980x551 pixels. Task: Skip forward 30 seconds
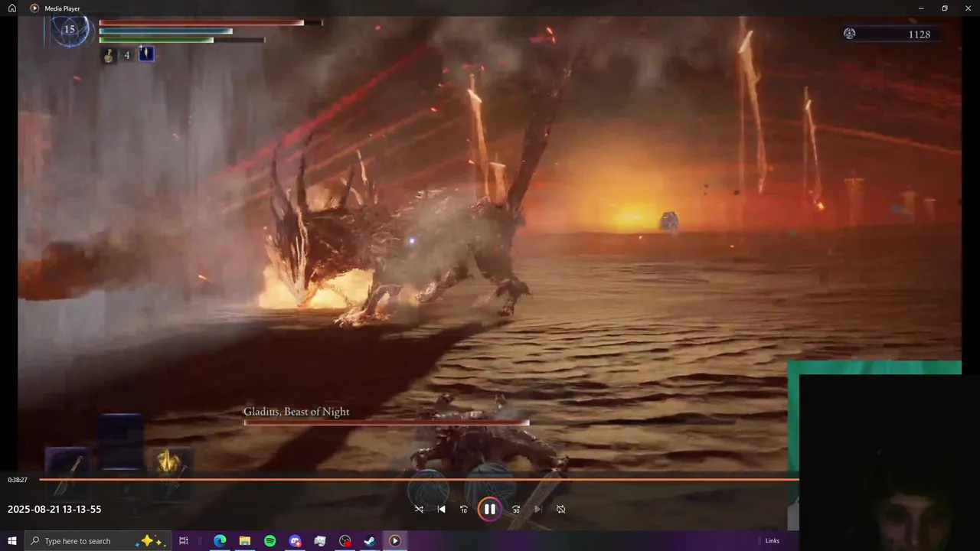click(516, 509)
